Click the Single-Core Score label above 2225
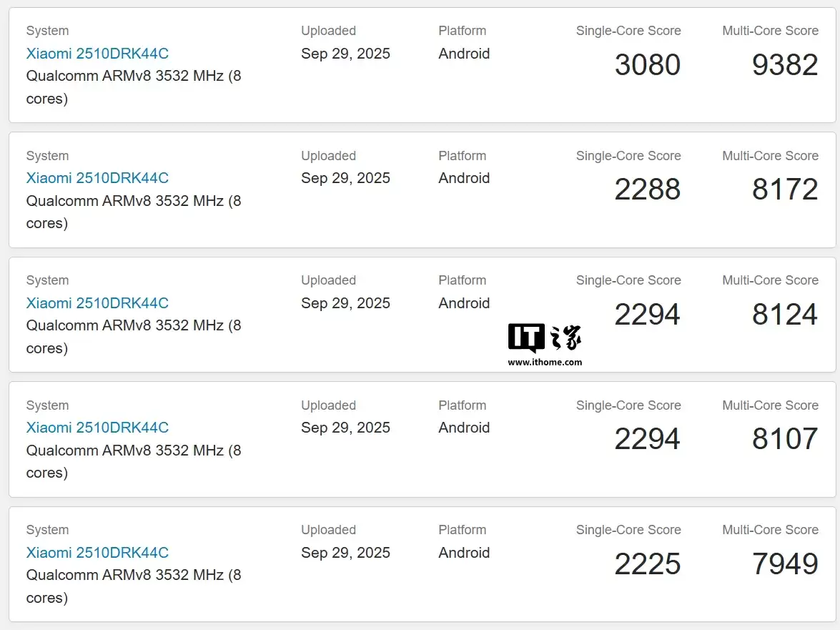The image size is (840, 630). coord(628,530)
